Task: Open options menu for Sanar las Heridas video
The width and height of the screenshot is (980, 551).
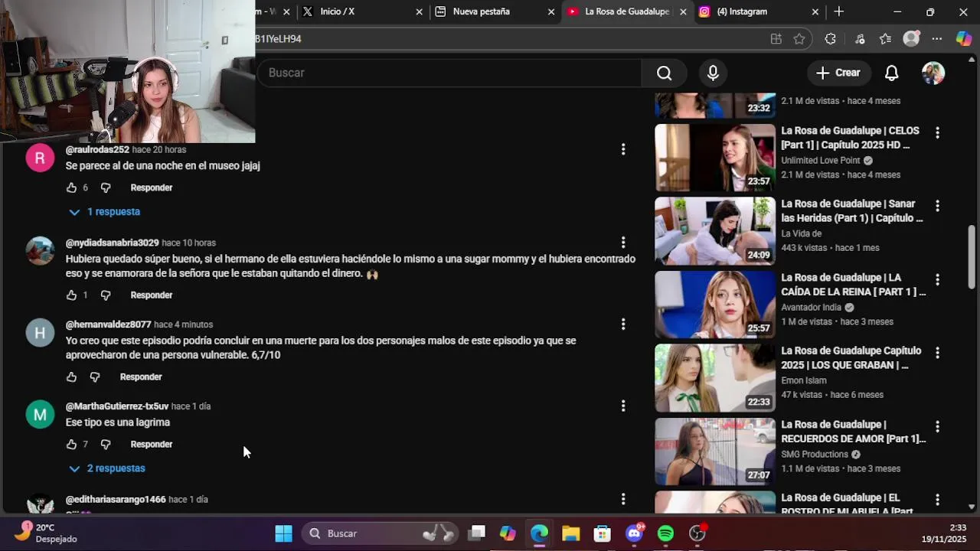Action: [937, 206]
